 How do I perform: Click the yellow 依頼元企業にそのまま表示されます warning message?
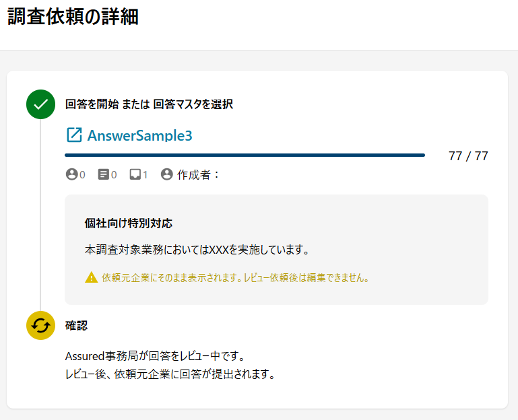pos(235,278)
